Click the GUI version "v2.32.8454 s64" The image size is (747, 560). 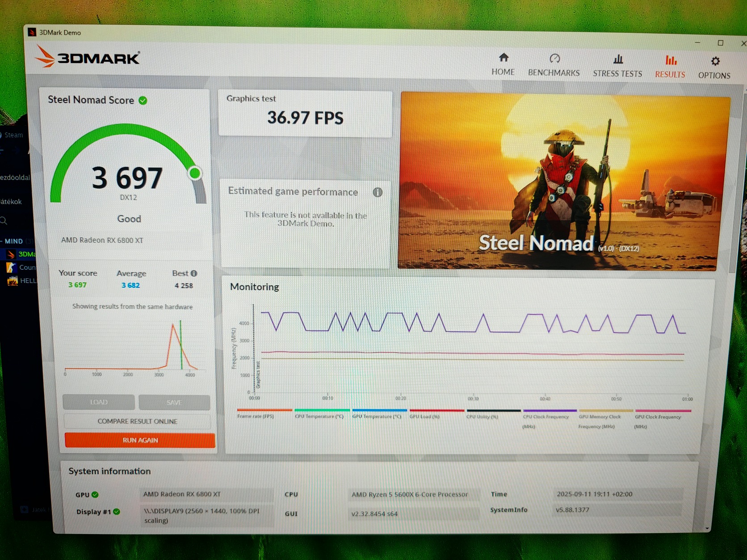tap(374, 514)
